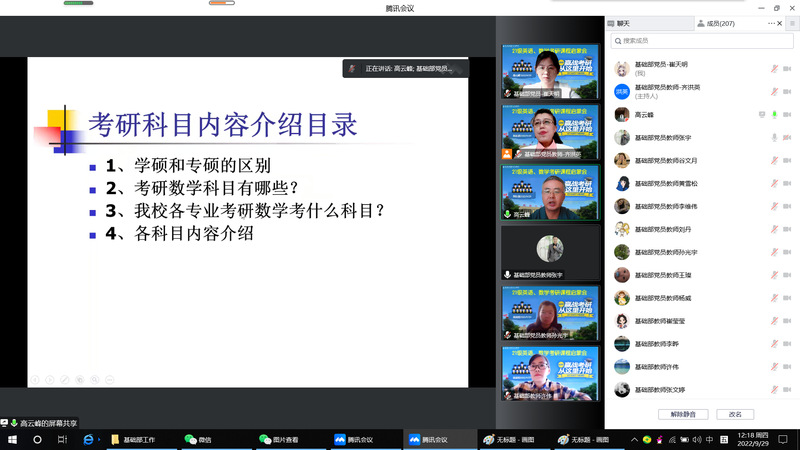Screen dimensions: 800x450
Task: Toggle microphone for 基础部党员教师张宇
Action: point(774,137)
